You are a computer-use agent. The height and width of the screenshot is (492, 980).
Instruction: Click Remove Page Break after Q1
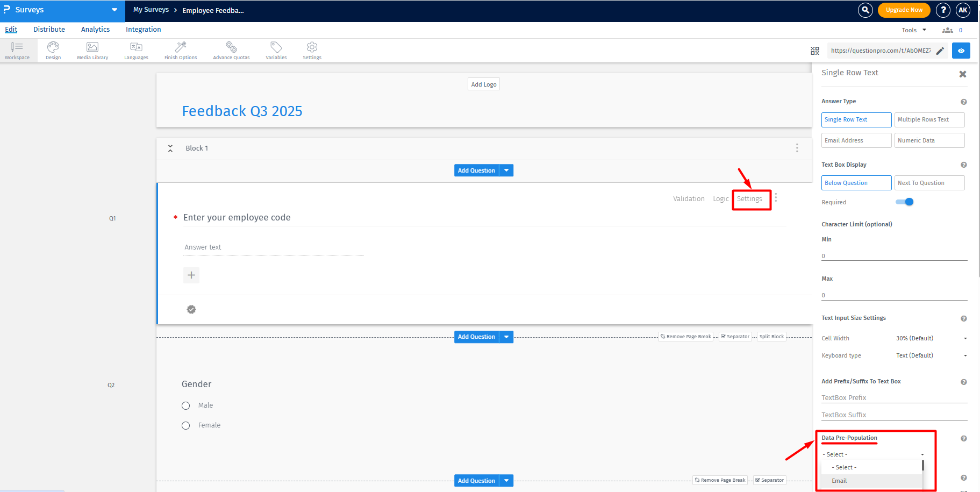[x=686, y=337]
